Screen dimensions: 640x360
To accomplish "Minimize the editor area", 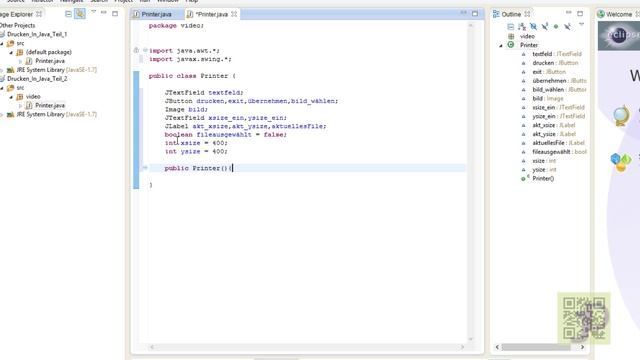I will pos(464,13).
